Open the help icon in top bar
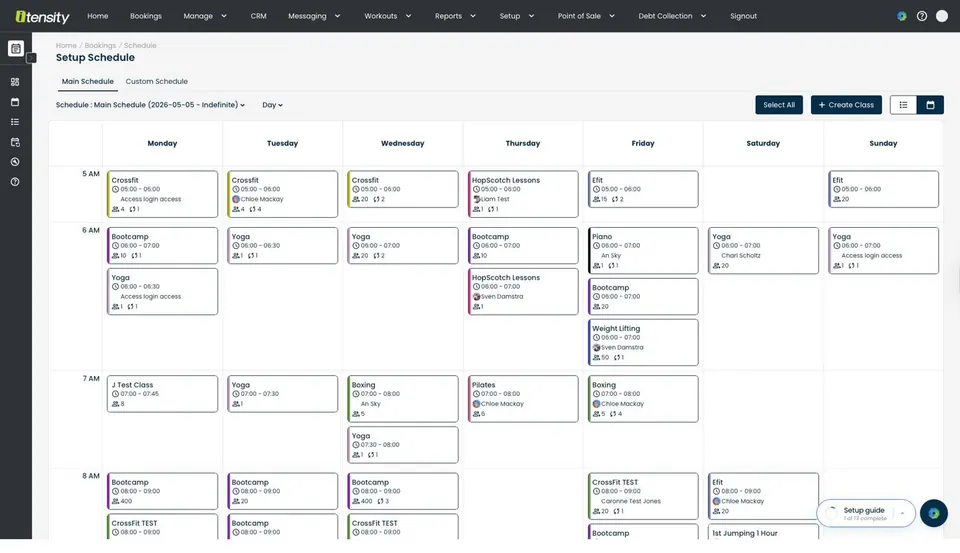Viewport: 960px width, 553px height. (x=921, y=17)
